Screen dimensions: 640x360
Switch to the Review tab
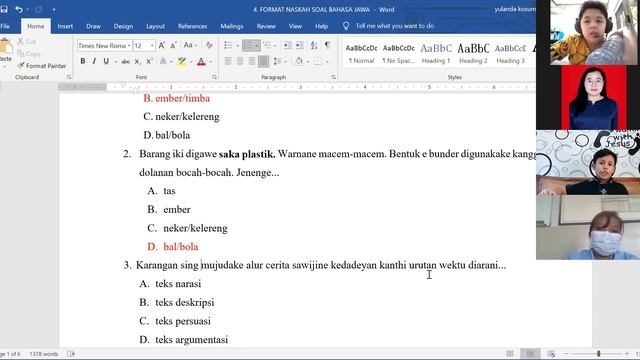point(266,26)
